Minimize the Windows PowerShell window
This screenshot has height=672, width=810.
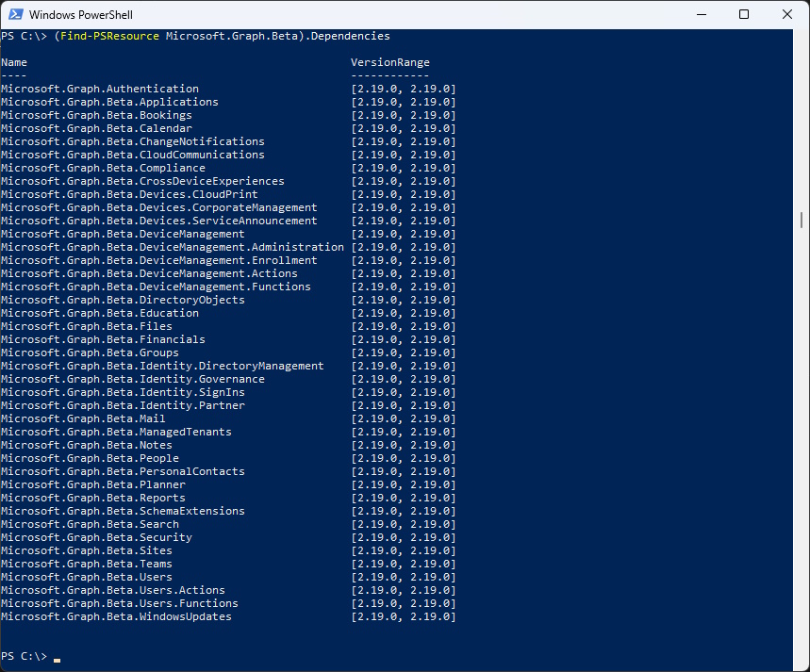(x=701, y=14)
